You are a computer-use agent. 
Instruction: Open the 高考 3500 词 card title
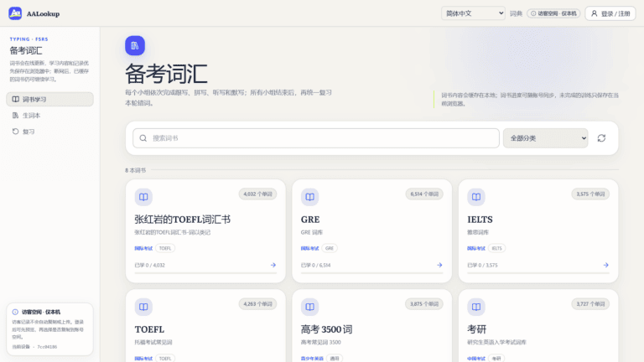326,329
